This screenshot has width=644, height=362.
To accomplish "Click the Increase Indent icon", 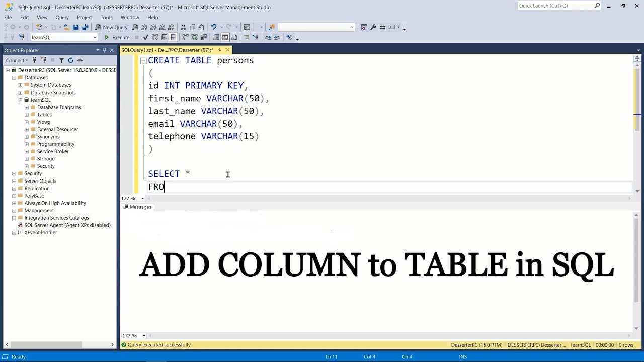I will click(x=277, y=37).
